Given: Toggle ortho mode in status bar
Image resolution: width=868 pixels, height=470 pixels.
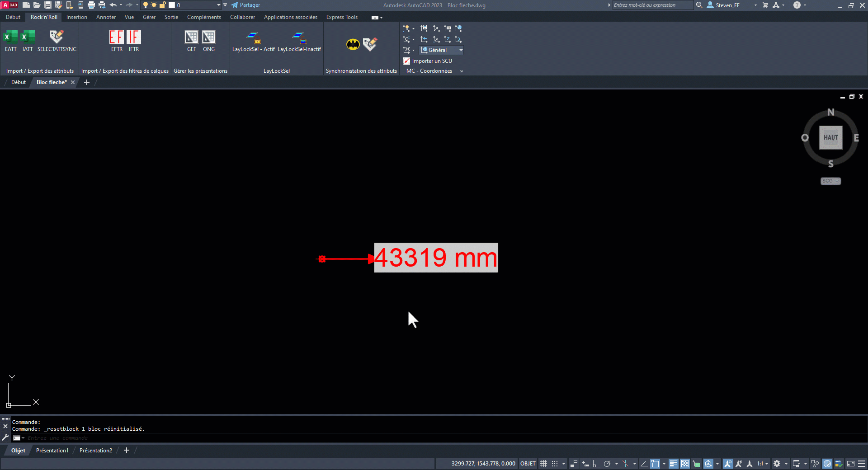Looking at the screenshot, I should point(596,463).
